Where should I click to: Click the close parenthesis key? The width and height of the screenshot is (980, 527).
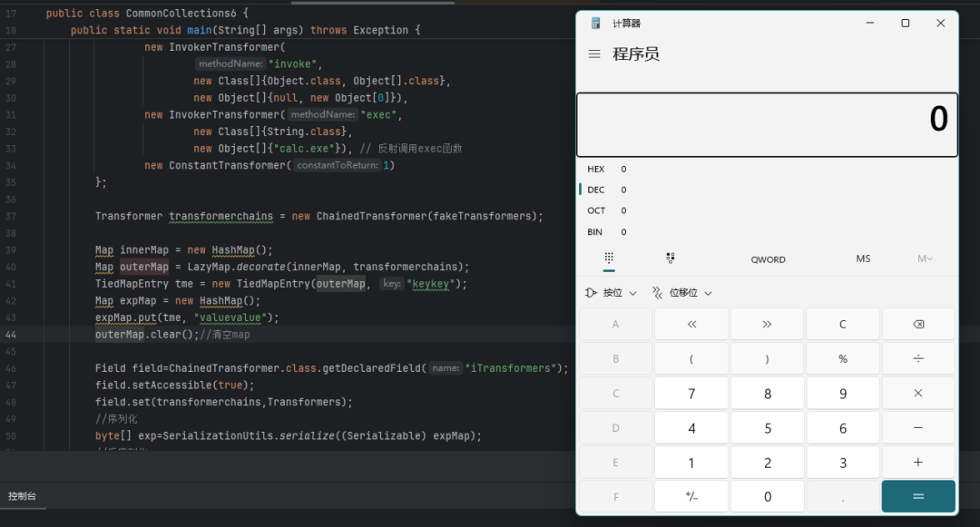point(767,358)
